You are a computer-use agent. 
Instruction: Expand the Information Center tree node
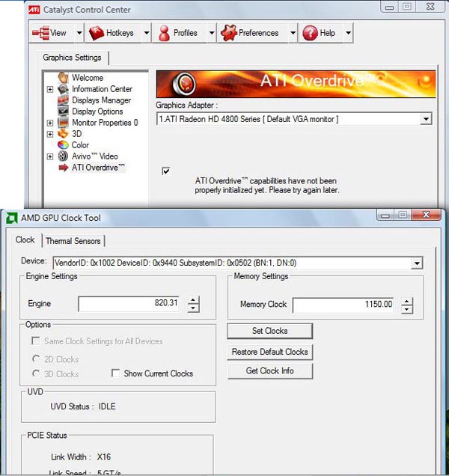tap(50, 89)
